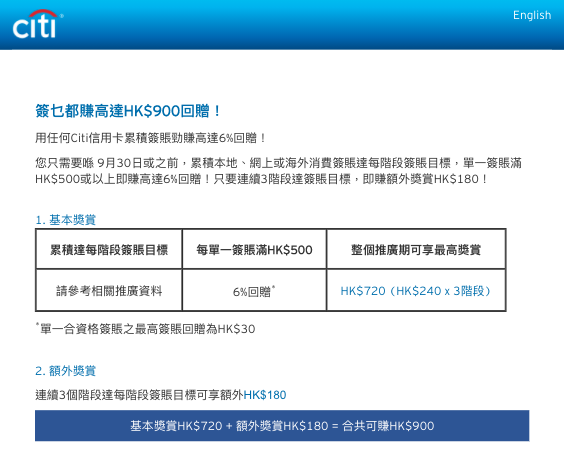Click the HK$500或以上 paragraph line

point(261,179)
